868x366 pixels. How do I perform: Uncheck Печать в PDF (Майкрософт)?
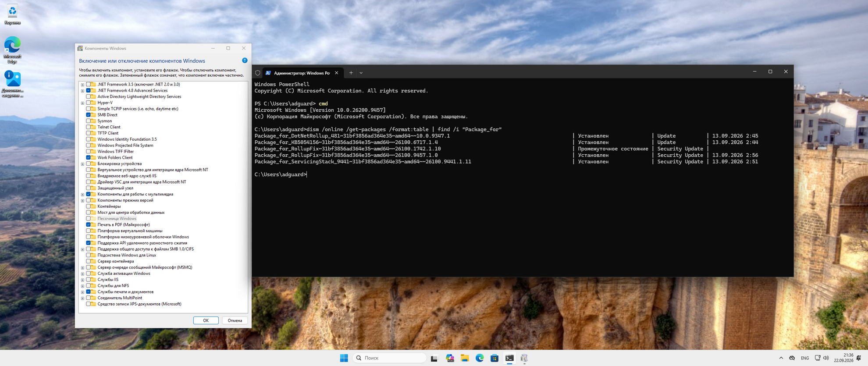tap(88, 224)
